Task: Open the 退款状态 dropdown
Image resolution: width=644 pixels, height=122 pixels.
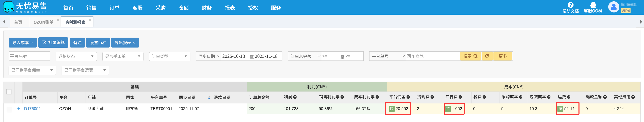Action: coord(76,56)
